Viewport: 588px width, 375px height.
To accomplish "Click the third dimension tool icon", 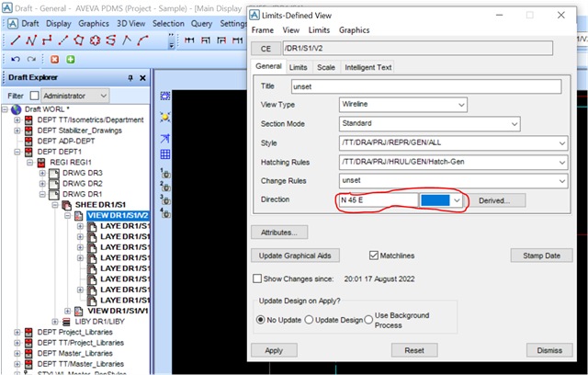I will (221, 40).
